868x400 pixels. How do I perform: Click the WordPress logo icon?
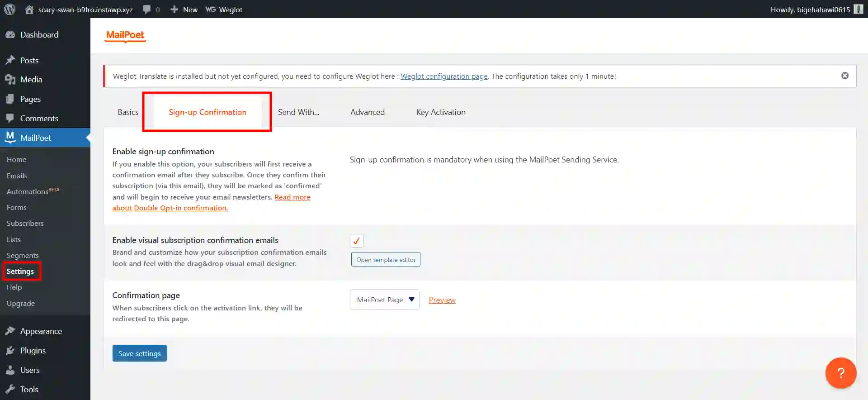(9, 9)
